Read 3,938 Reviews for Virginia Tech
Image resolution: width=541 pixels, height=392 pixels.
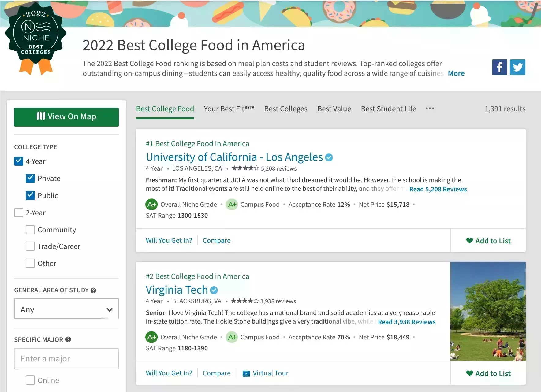pos(407,322)
